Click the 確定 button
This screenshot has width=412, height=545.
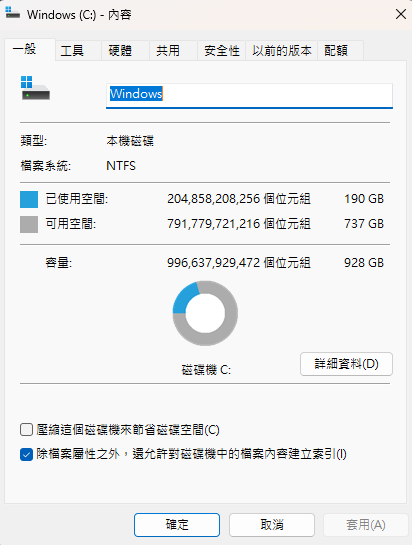177,525
